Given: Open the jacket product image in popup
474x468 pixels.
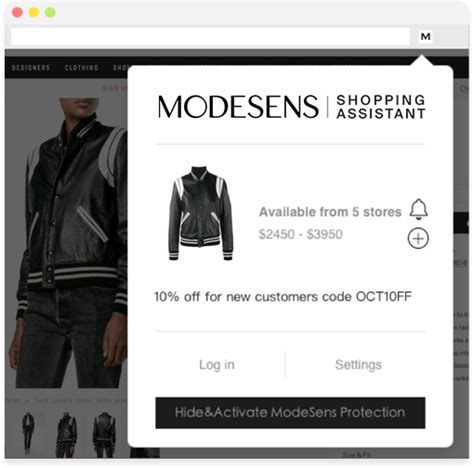Looking at the screenshot, I should pyautogui.click(x=200, y=213).
